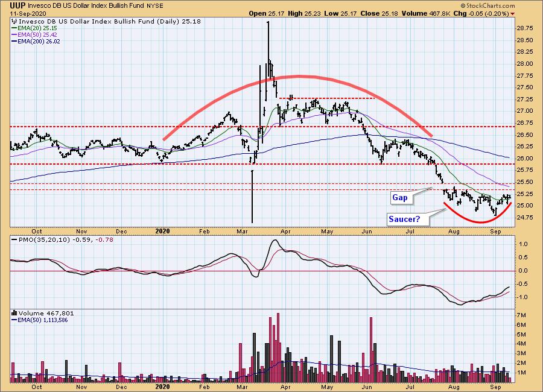Viewport: 543px width, 392px height.
Task: Click the volume bars icon beside Volume 467,801
Action: tap(14, 314)
